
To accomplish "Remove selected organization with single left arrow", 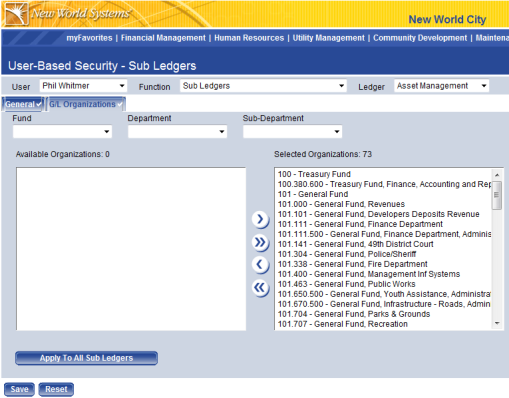I will pyautogui.click(x=260, y=265).
